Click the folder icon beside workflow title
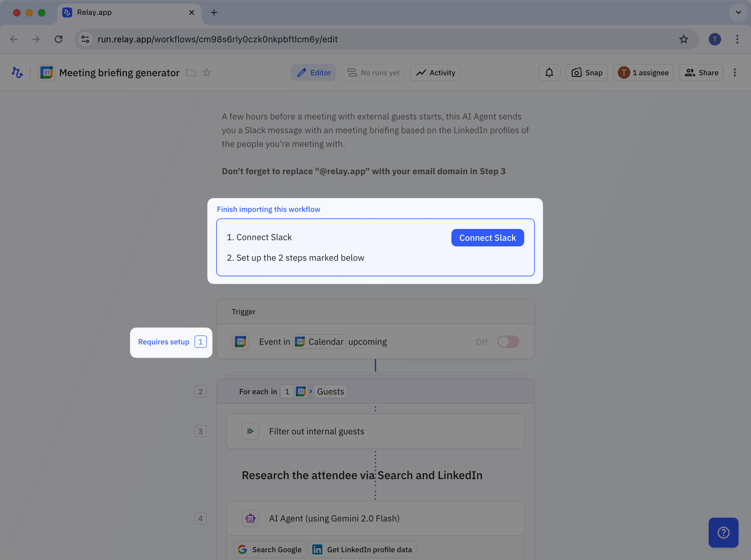 tap(191, 72)
